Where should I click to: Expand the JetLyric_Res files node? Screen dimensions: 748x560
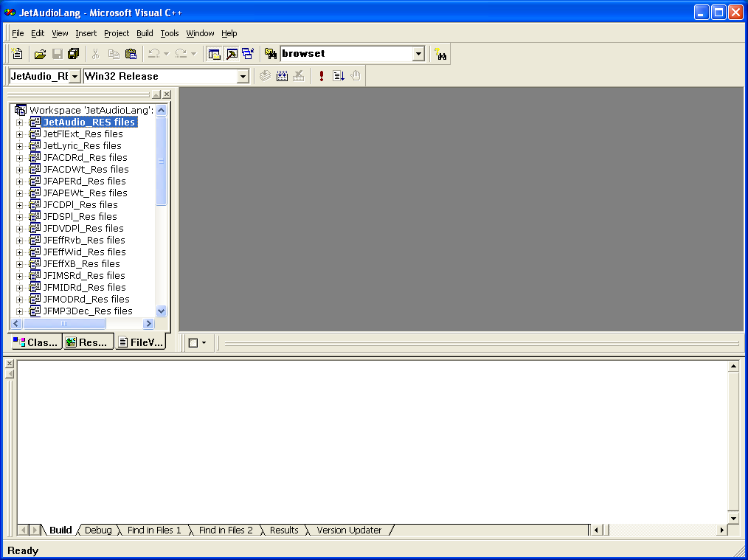coord(20,146)
